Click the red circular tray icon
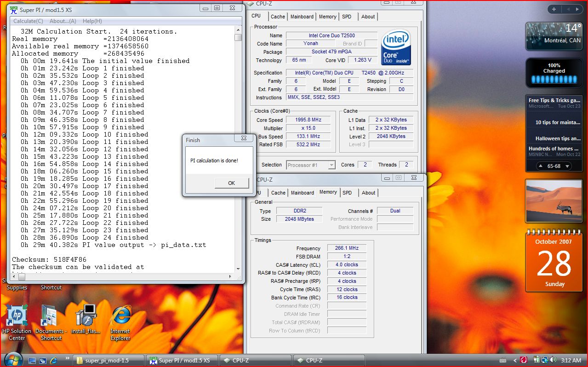Screen dimensions: 588x367 click(524, 360)
